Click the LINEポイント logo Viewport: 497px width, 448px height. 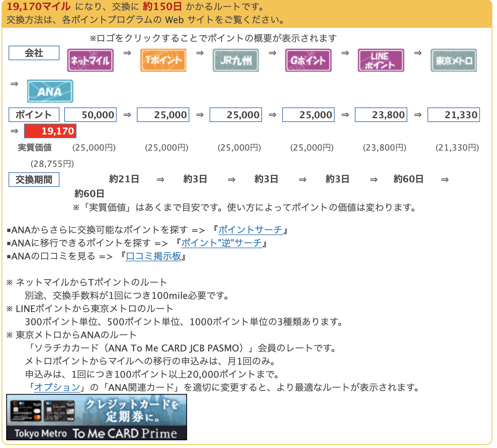(381, 60)
